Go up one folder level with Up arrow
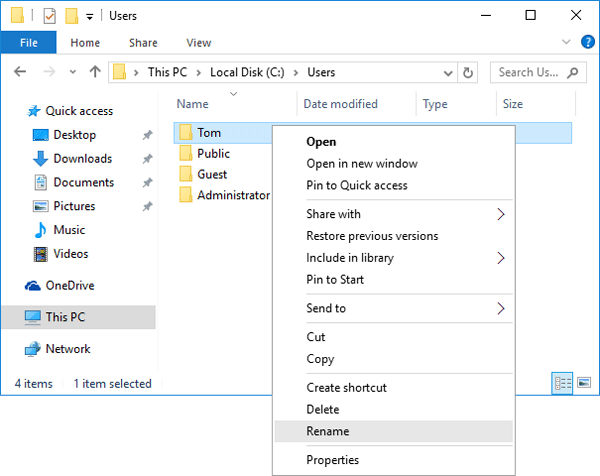Image resolution: width=600 pixels, height=476 pixels. point(95,72)
